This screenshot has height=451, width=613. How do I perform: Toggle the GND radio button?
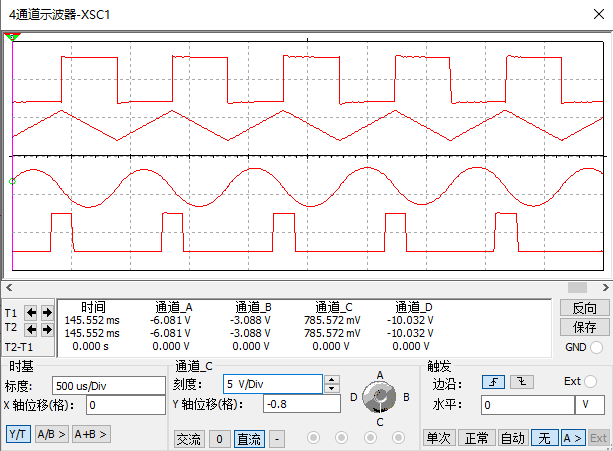coord(596,347)
